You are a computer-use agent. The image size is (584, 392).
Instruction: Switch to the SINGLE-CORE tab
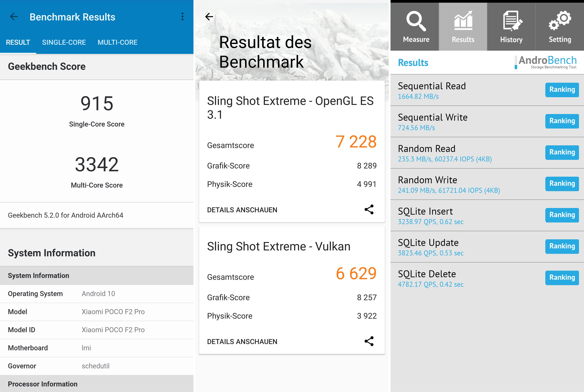[x=64, y=42]
